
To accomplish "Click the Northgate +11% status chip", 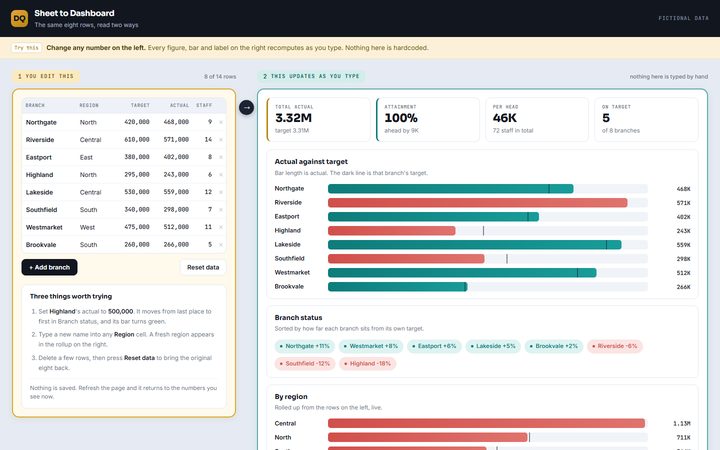I will pos(304,346).
